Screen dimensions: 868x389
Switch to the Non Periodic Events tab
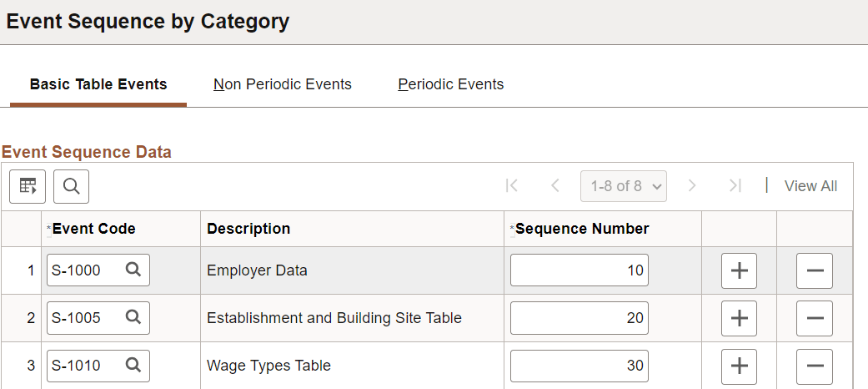(283, 84)
